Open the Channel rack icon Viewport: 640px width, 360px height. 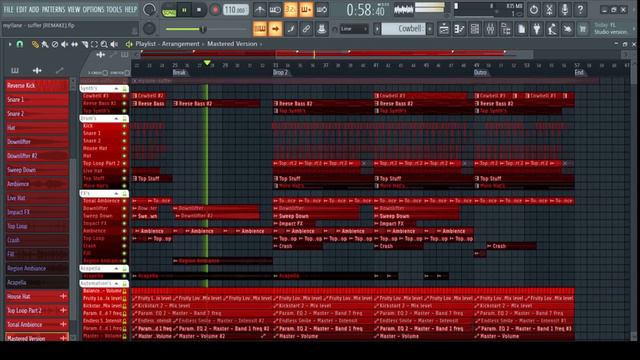coord(475,29)
